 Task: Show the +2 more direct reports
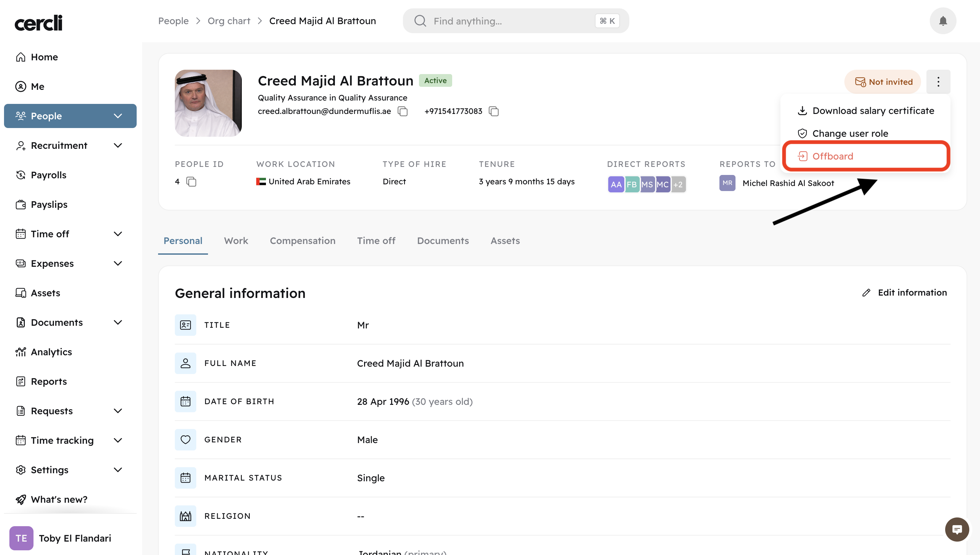click(x=678, y=184)
